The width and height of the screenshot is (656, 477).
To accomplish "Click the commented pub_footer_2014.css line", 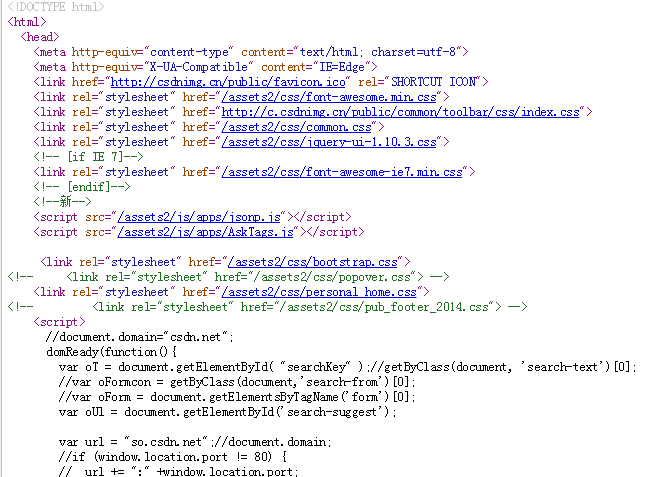I will 267,307.
